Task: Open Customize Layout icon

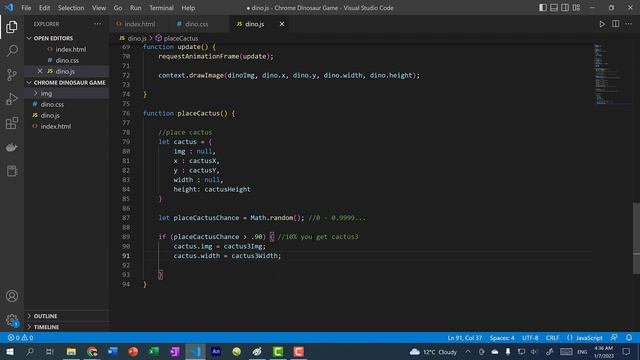Action: [576, 8]
